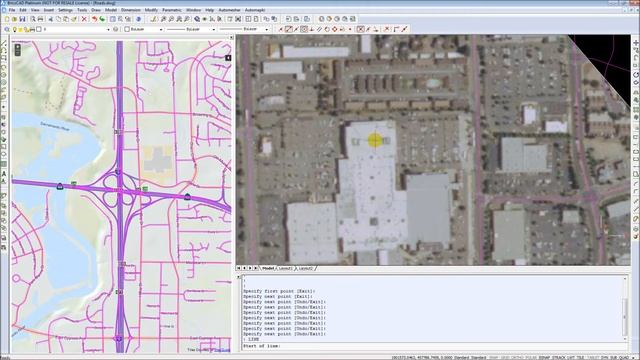Click the Quadrant snap diamond icon
The height and width of the screenshot is (360, 640).
335,29
